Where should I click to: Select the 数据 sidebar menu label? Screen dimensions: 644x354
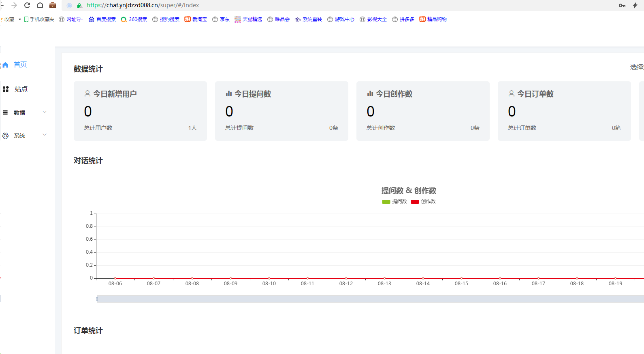[x=19, y=113]
